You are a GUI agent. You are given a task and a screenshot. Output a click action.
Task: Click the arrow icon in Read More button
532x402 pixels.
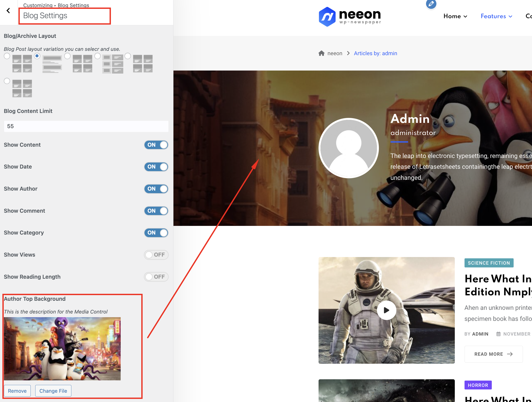pyautogui.click(x=510, y=354)
